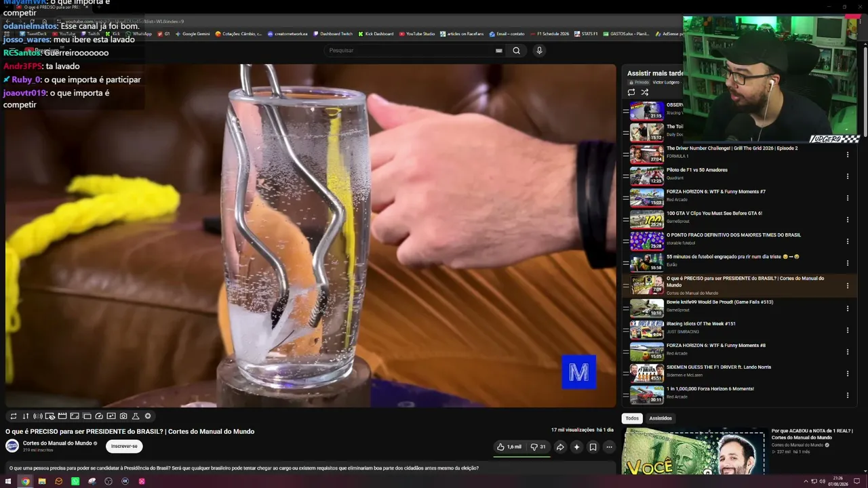Open more actions three-dot menu below video
Image resolution: width=868 pixels, height=488 pixels.
click(x=609, y=447)
